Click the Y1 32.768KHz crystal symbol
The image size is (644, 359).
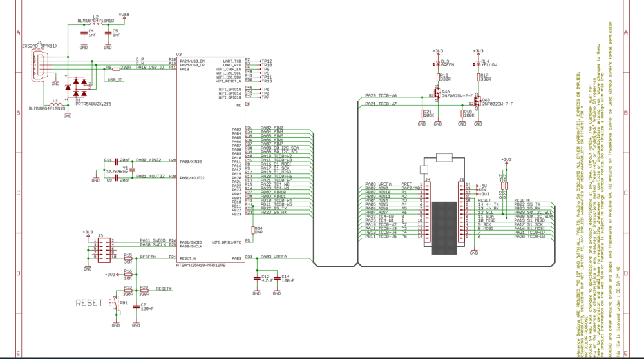click(x=126, y=170)
